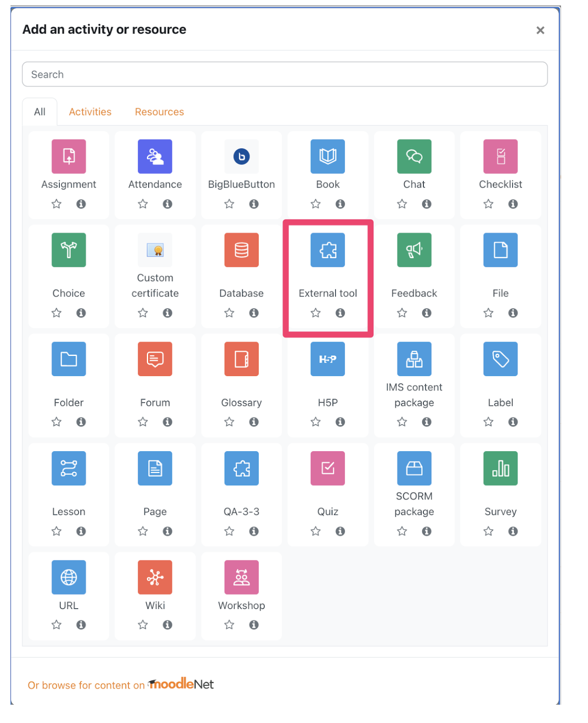Screen dimensions: 588x723
Task: Select the SCORM package icon
Action: (414, 468)
